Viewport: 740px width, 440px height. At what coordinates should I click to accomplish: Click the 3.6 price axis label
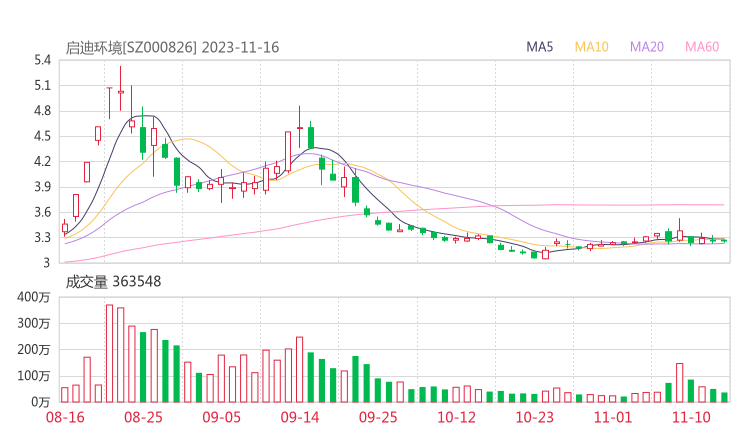click(42, 212)
